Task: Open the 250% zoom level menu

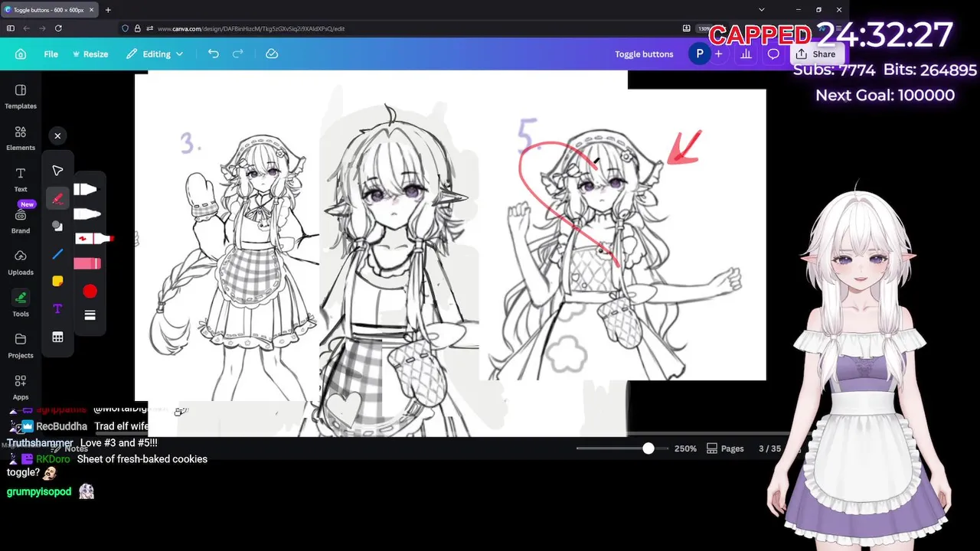Action: tap(685, 448)
